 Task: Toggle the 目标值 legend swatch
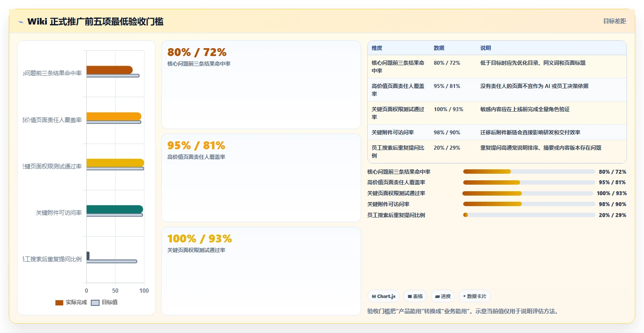[95, 302]
